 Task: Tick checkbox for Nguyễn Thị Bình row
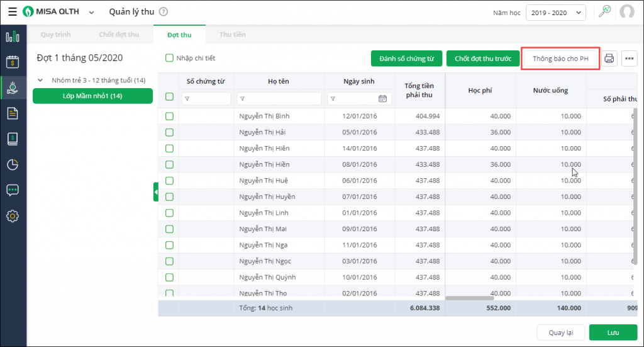[169, 117]
